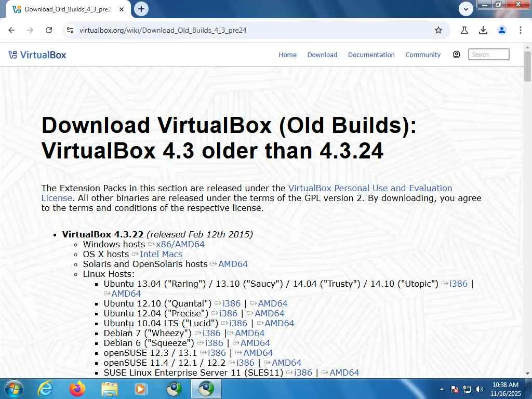
Task: Bookmark this page with the star icon
Action: (x=438, y=30)
